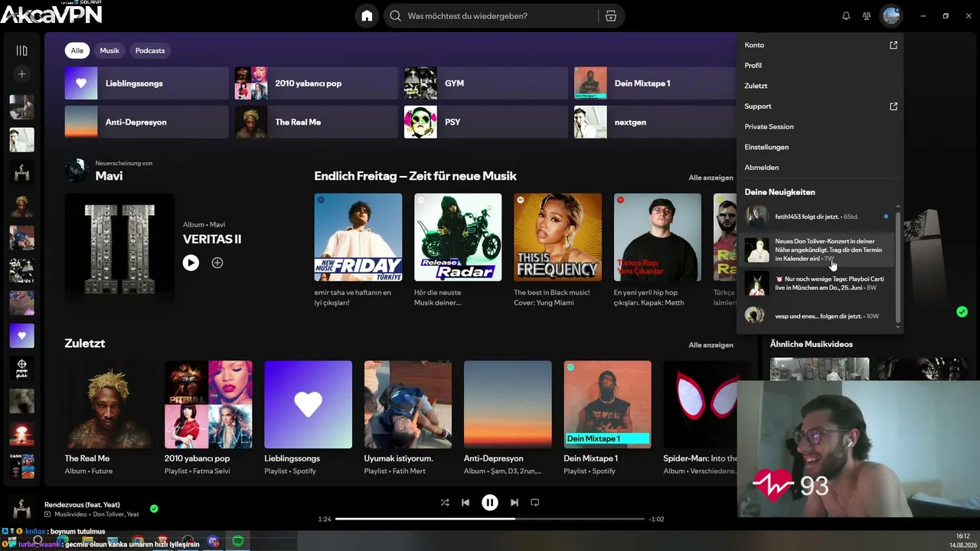This screenshot has width=980, height=551.
Task: Open Chrome from the Windows taskbar
Action: point(138,542)
